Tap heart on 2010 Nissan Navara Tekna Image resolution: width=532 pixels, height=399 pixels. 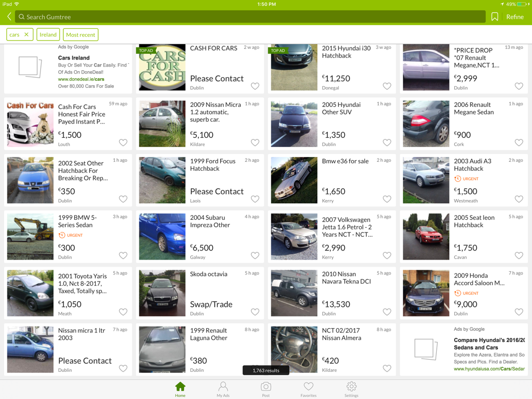[x=387, y=312]
